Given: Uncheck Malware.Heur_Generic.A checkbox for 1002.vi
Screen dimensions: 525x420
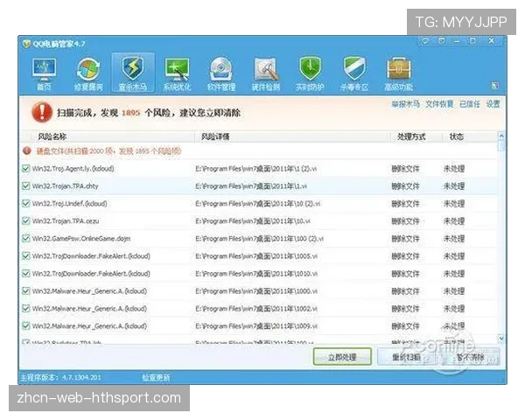Looking at the screenshot, I should pyautogui.click(x=25, y=308).
